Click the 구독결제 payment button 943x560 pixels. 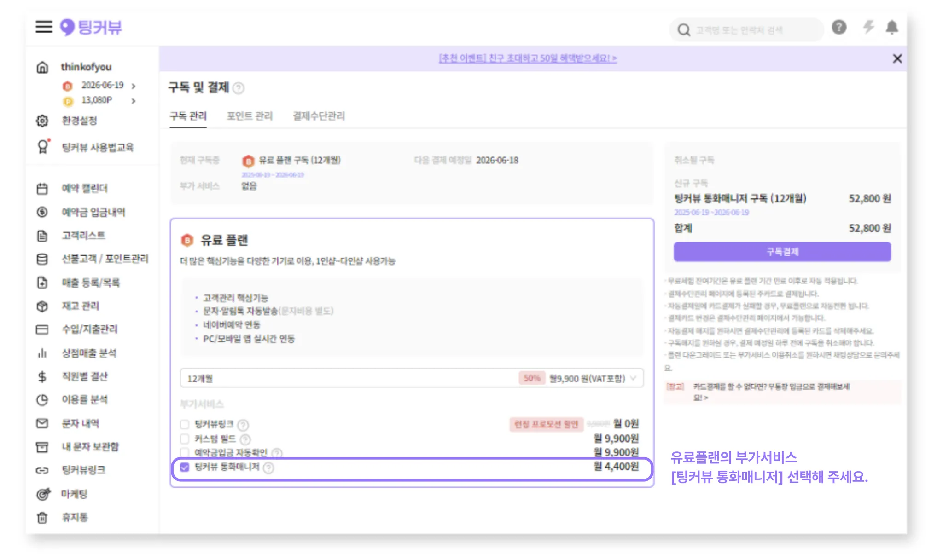pos(782,252)
